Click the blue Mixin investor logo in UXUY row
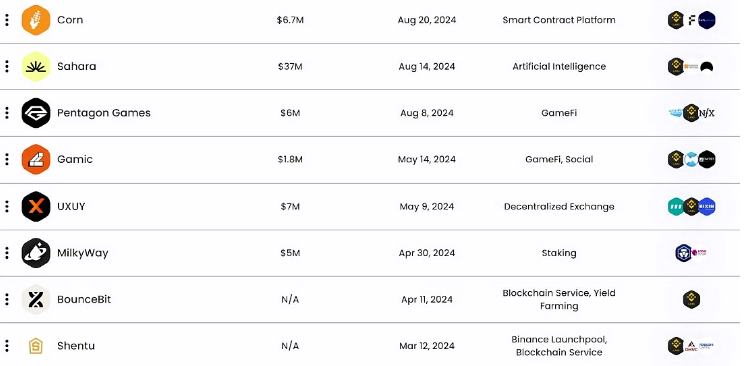Image resolution: width=749 pixels, height=366 pixels. pyautogui.click(x=706, y=206)
